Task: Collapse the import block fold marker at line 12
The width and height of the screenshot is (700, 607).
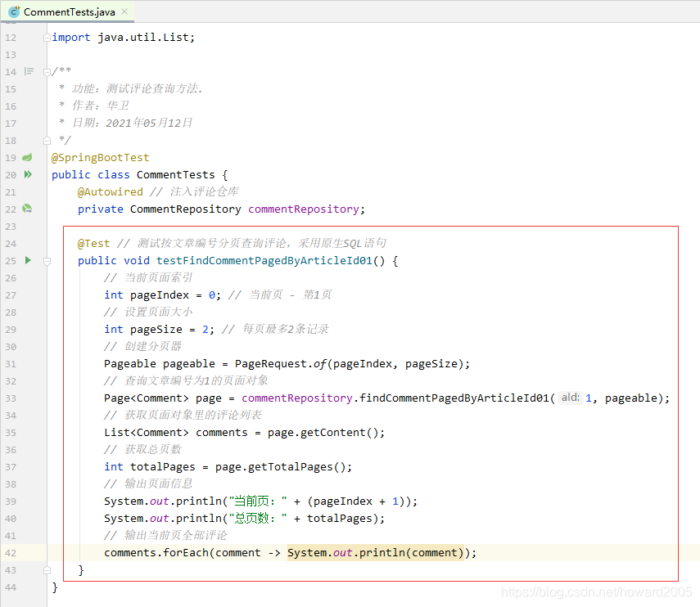Action: pyautogui.click(x=47, y=38)
